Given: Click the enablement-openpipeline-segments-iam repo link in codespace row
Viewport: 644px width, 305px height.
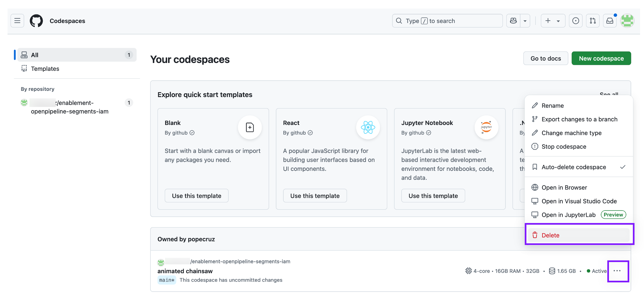Looking at the screenshot, I should pos(240,261).
